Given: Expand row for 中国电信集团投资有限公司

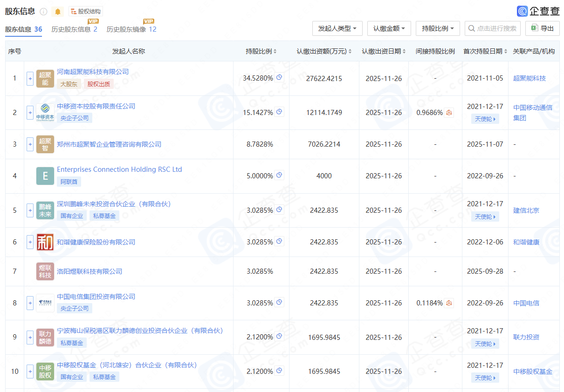Looking at the screenshot, I should (x=30, y=303).
